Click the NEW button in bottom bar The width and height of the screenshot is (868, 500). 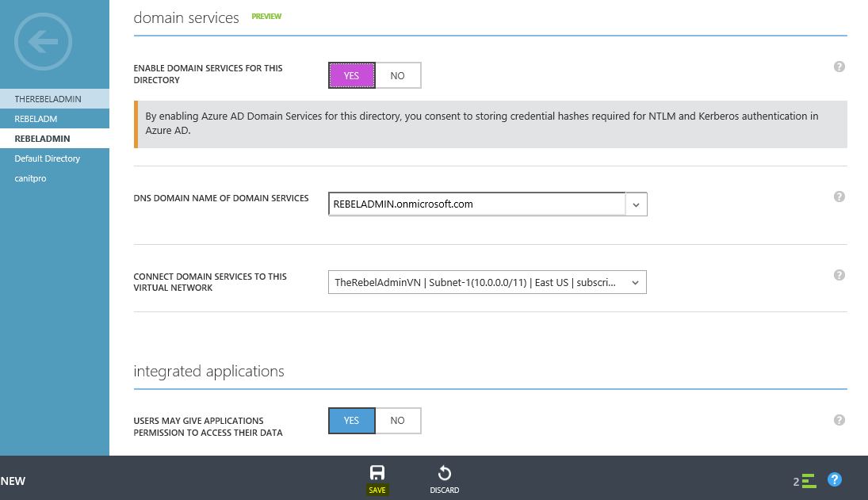pyautogui.click(x=13, y=481)
